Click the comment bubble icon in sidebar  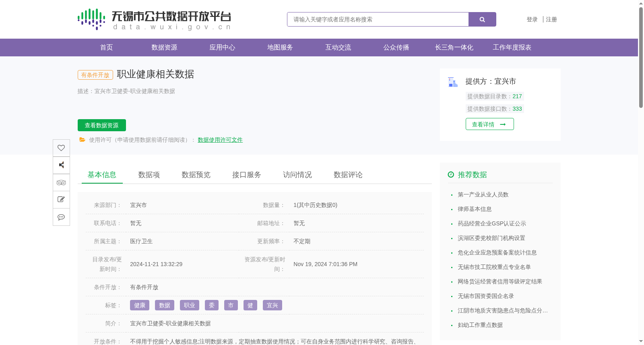coord(61,217)
